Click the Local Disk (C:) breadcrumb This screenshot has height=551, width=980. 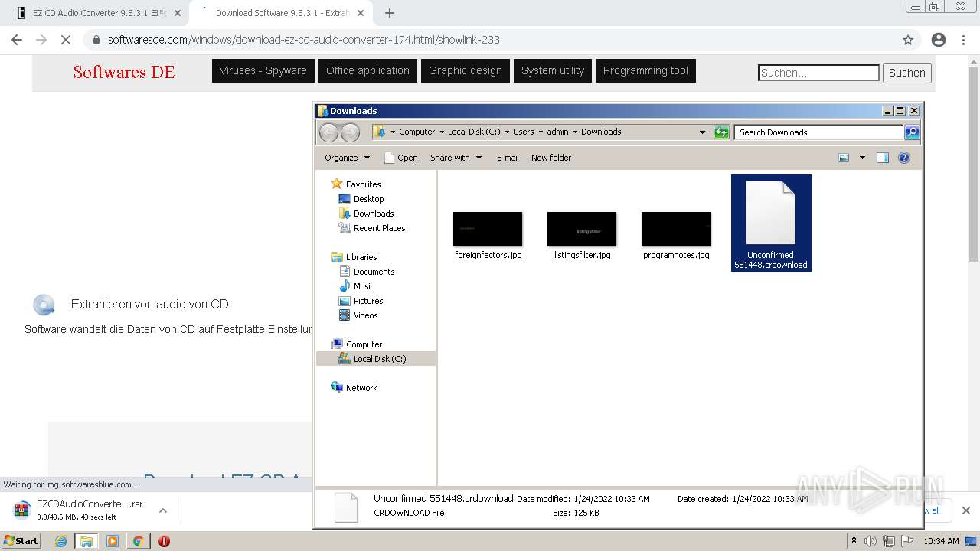[x=474, y=132]
